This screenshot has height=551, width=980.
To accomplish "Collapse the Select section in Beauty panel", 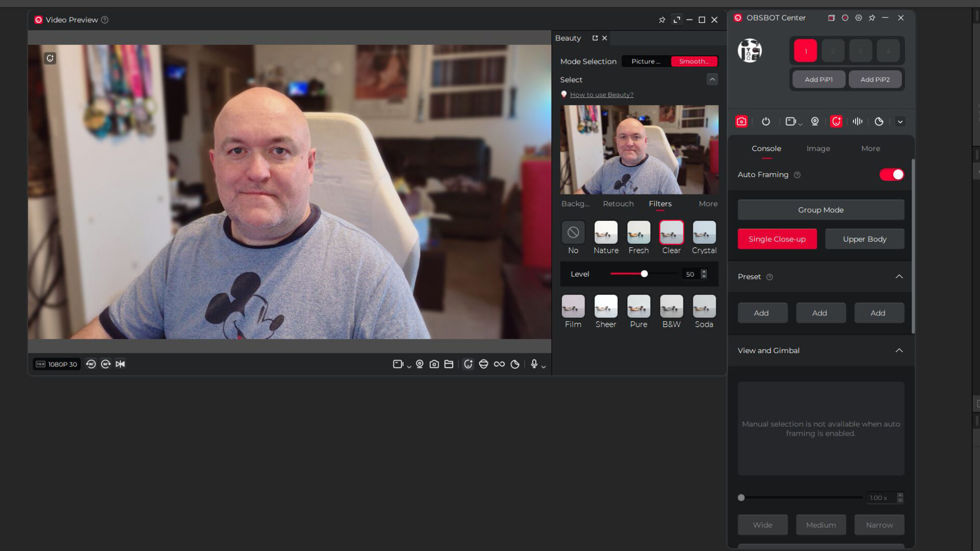I will pos(712,80).
